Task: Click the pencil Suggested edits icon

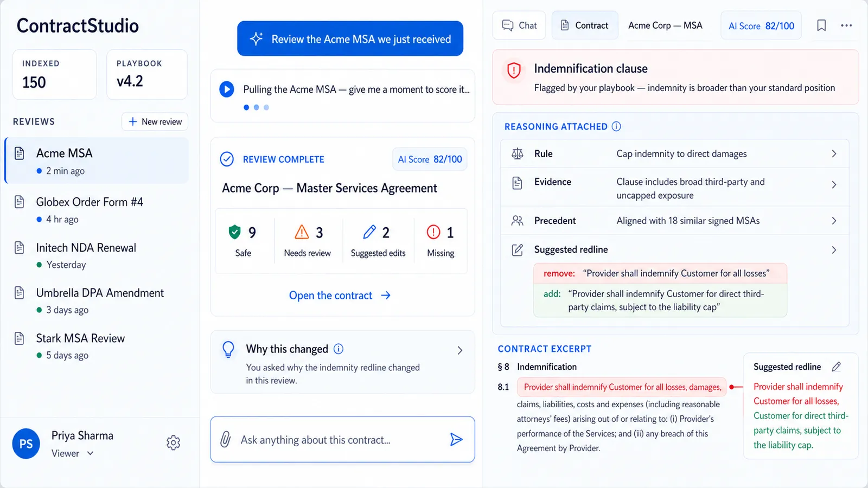Action: tap(369, 232)
